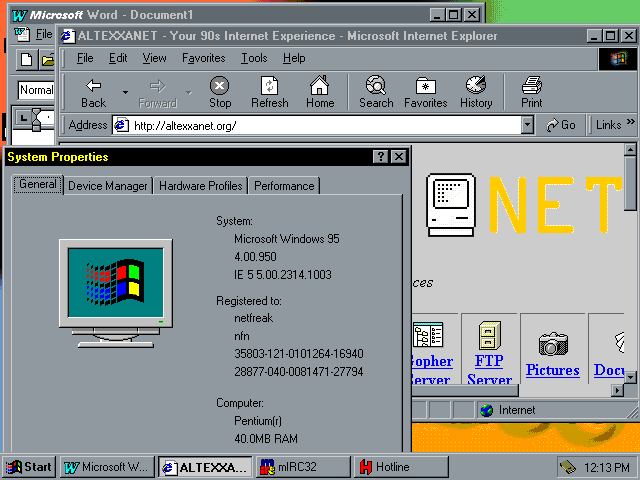The height and width of the screenshot is (480, 640).
Task: Click the FTP Server file cabinet icon
Action: [489, 336]
